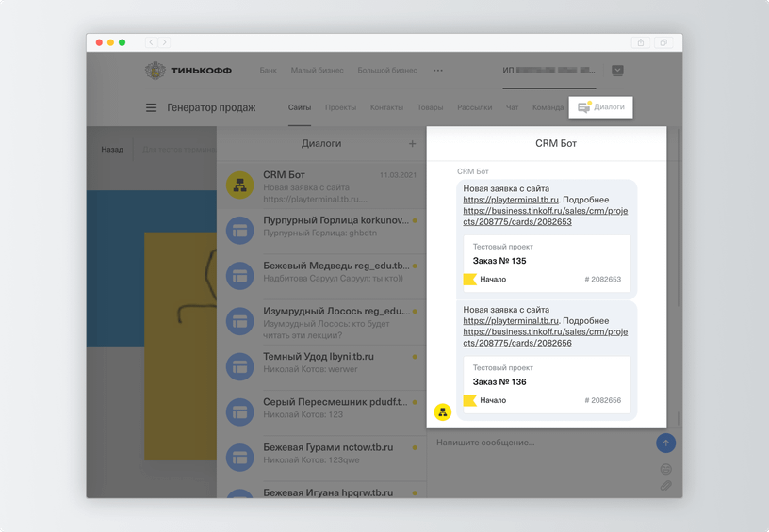Open the Серый Пересмешник dialog
This screenshot has height=532, width=769.
pyautogui.click(x=321, y=412)
